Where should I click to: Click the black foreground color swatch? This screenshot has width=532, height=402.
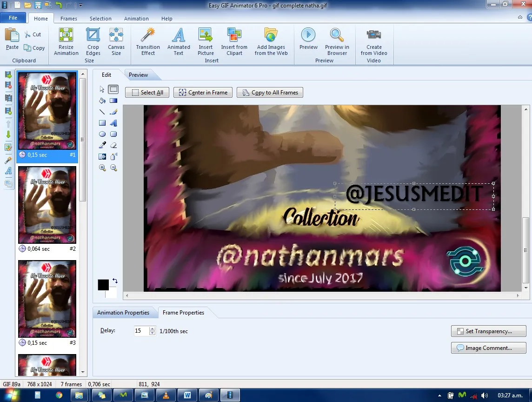[x=103, y=285]
